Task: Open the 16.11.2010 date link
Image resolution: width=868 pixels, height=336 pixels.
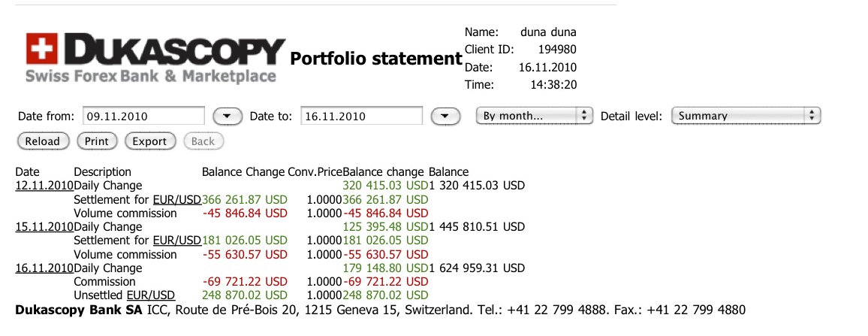Action: [44, 268]
